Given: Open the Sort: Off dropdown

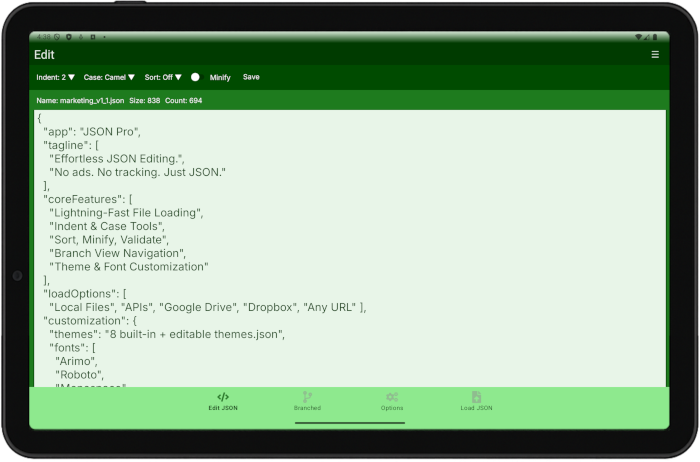Looking at the screenshot, I should tap(163, 77).
